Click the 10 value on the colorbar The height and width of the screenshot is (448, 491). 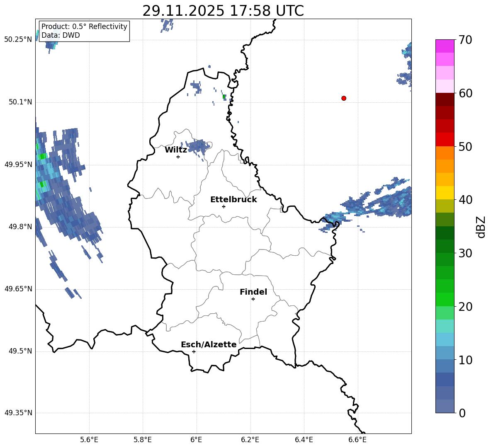click(x=465, y=360)
